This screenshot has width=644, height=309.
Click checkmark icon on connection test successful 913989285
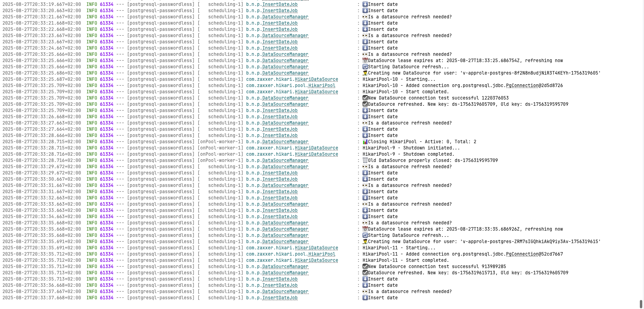point(365,266)
